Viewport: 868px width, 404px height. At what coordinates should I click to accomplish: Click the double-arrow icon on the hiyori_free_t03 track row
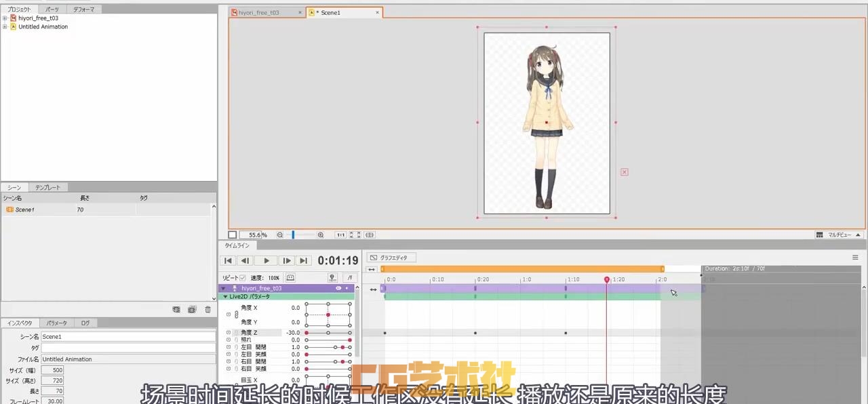point(373,289)
